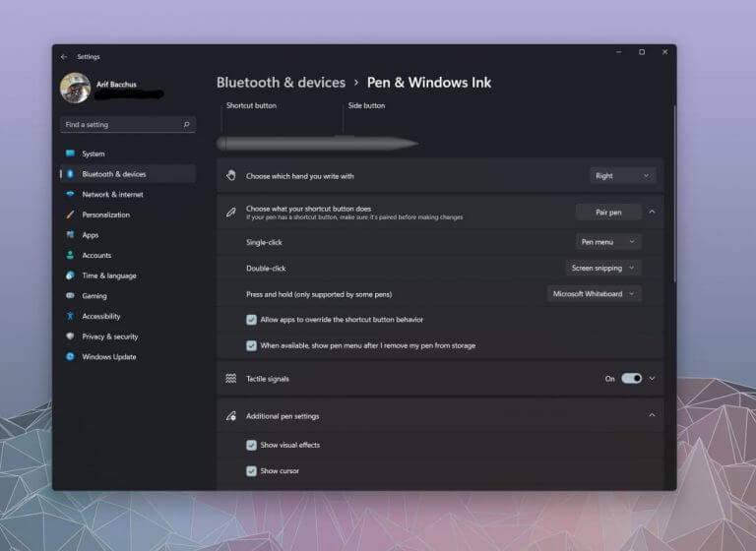Click the Windows Update icon
The image size is (756, 551).
tap(71, 356)
